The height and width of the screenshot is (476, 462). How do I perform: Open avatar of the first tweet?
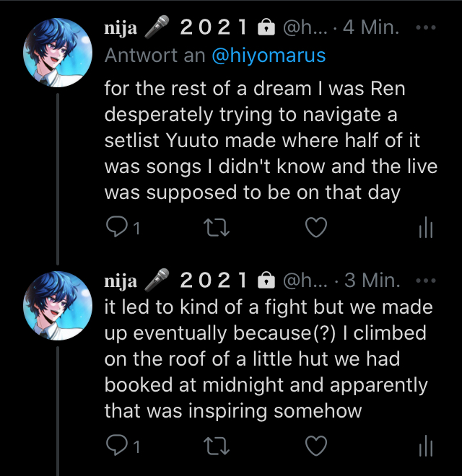click(57, 52)
